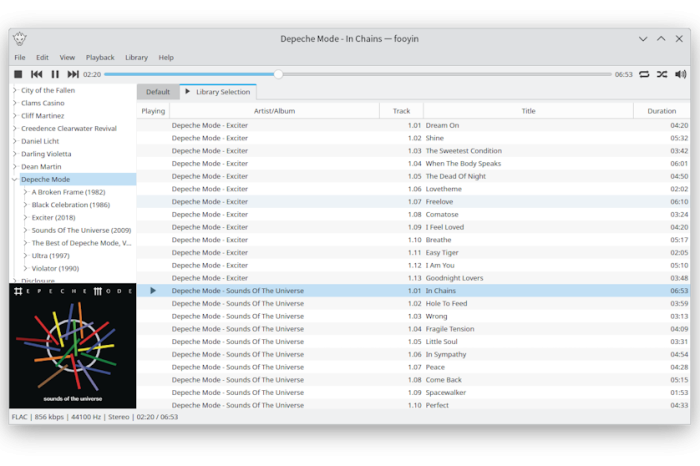The width and height of the screenshot is (700, 466).
Task: Expand Daniel Licht artist node
Action: (x=15, y=141)
